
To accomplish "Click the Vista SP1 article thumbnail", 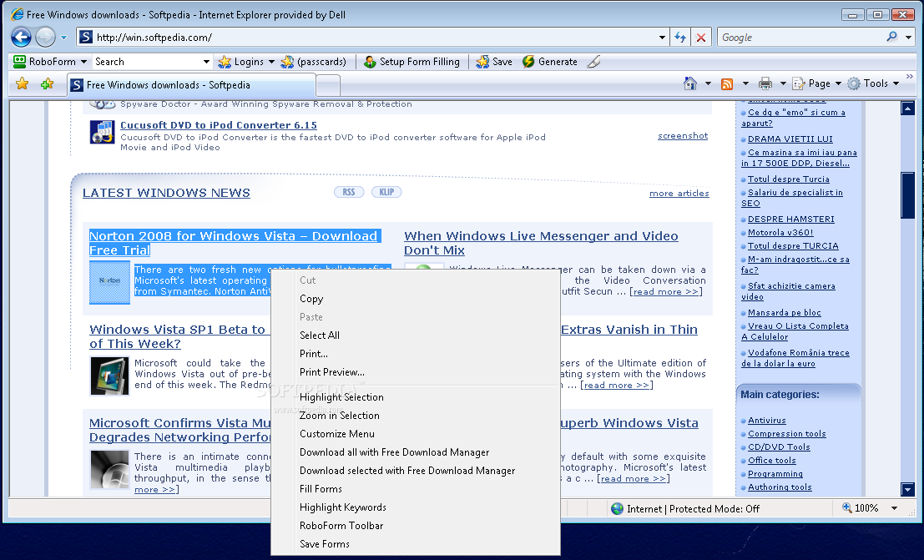I will point(109,376).
